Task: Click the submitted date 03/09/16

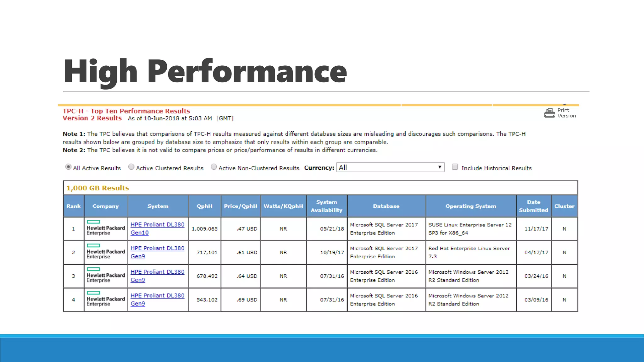Action: [x=536, y=300]
